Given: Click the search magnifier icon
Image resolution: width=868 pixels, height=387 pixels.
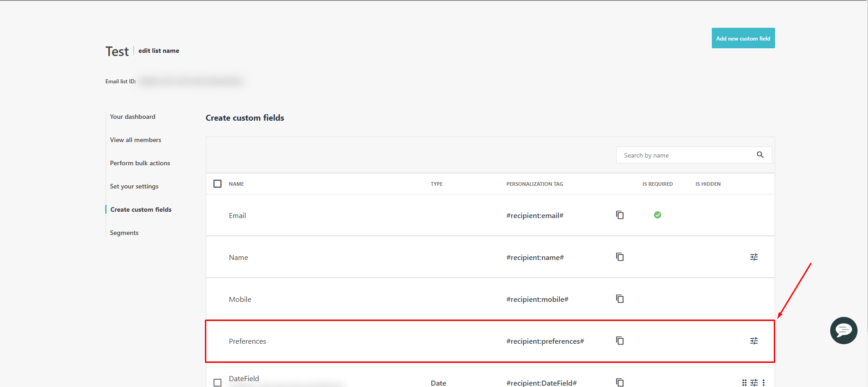Looking at the screenshot, I should tap(760, 155).
